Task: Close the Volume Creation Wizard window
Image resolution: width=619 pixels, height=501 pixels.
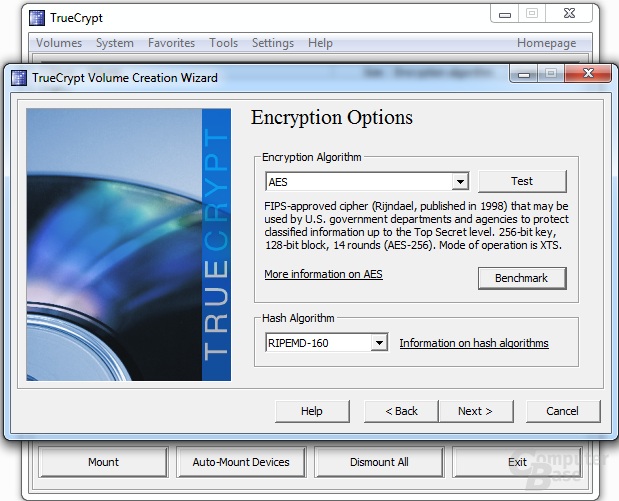Action: (588, 73)
